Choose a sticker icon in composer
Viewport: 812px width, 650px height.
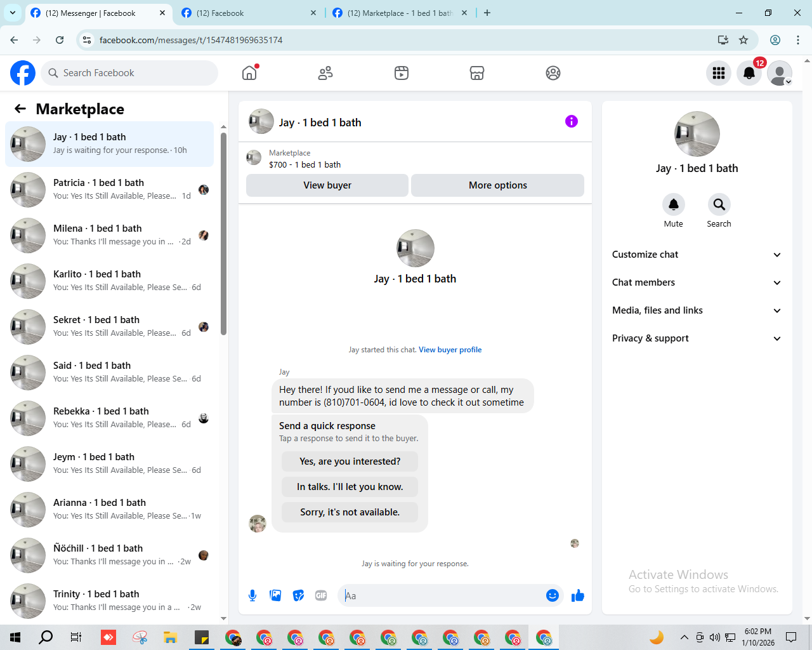tap(298, 595)
